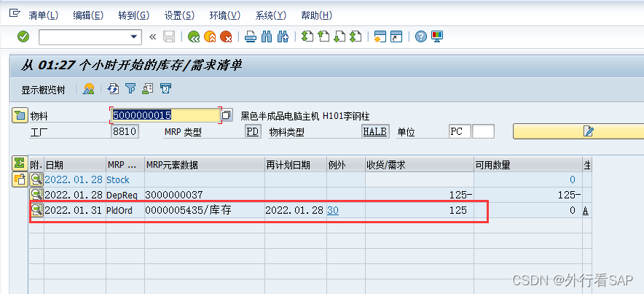Screen dimensions: 644x294
Task: Click the Refresh list icon
Action: click(x=114, y=89)
